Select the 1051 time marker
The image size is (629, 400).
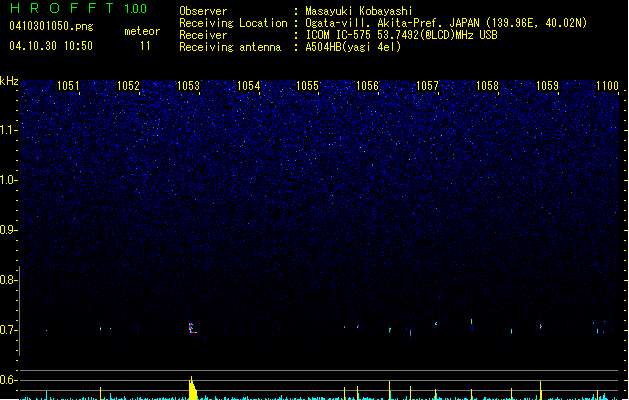(69, 86)
